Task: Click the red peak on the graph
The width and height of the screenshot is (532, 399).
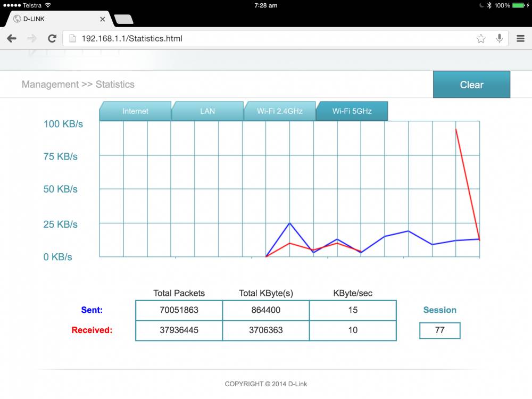Action: tap(456, 129)
